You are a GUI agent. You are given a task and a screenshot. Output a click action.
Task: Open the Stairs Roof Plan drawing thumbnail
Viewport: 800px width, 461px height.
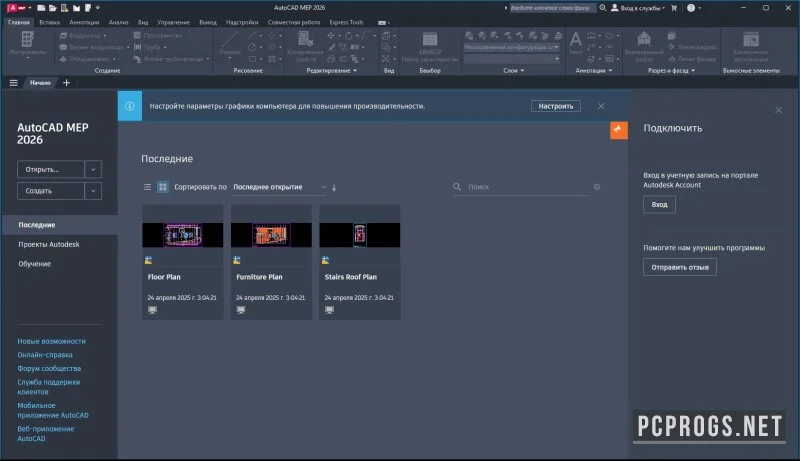point(360,235)
